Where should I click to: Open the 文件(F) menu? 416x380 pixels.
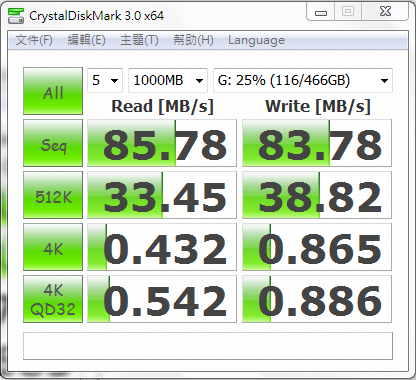[34, 40]
